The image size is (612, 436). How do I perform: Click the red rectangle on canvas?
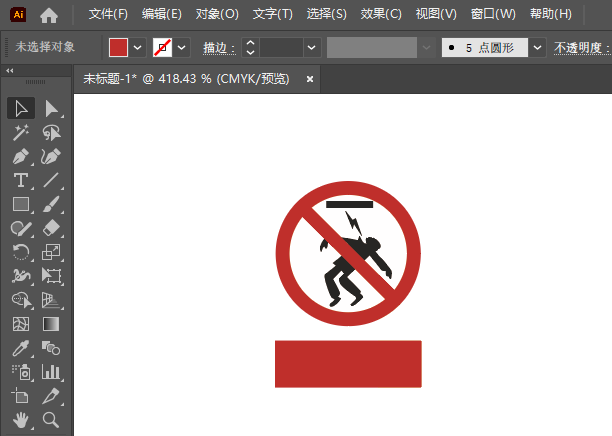pos(348,364)
